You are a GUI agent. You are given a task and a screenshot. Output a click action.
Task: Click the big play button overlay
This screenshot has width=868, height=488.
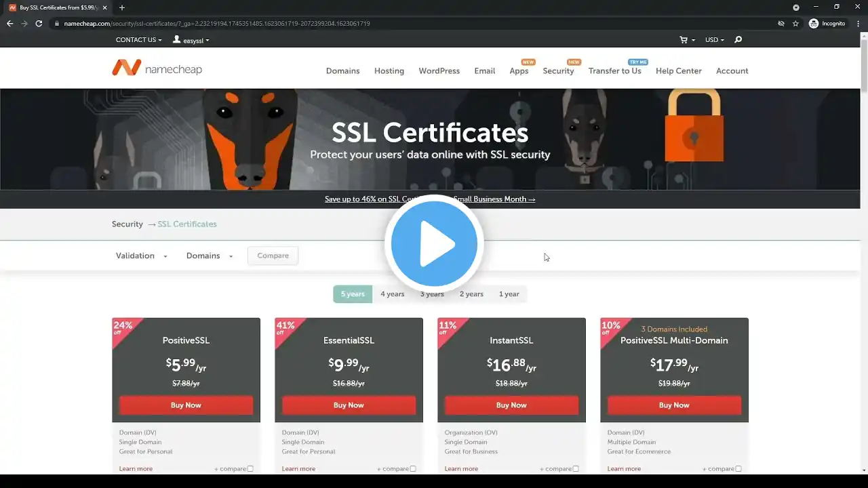click(434, 243)
